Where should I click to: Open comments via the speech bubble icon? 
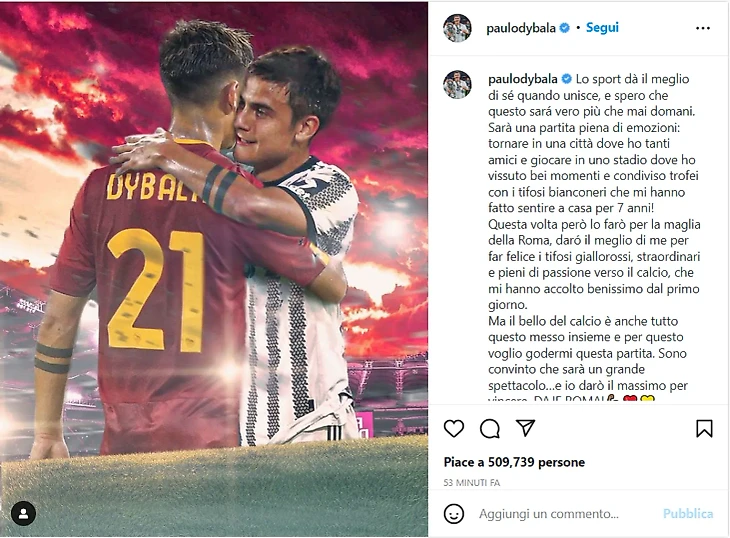pyautogui.click(x=490, y=429)
